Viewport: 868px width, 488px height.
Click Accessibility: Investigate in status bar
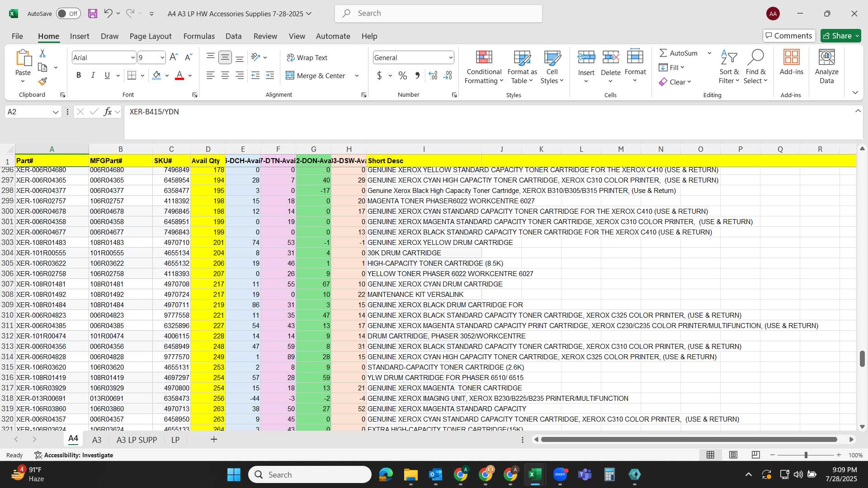click(74, 455)
